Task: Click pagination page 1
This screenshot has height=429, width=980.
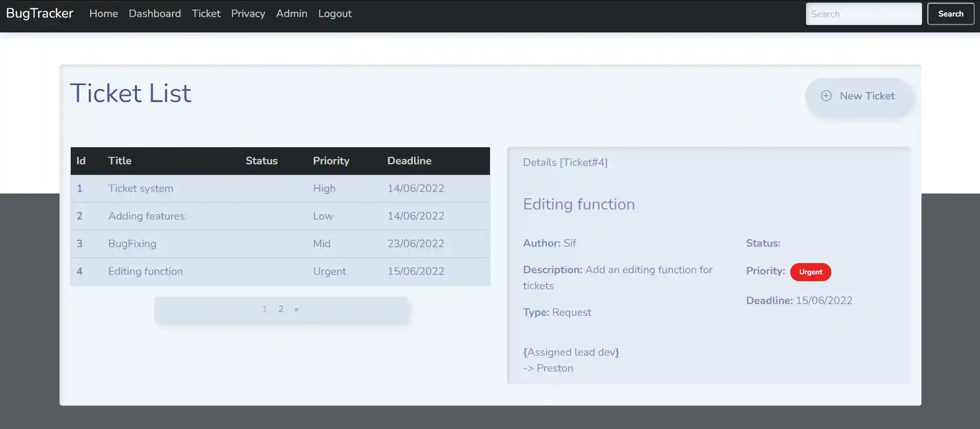Action: coord(264,309)
